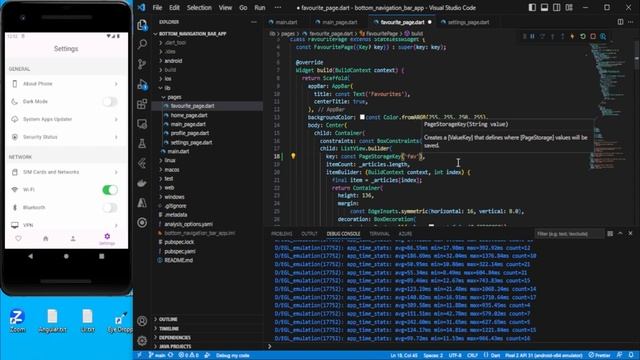Tap the Android back button on emulator
This screenshot has height=360, width=640.
coord(31,256)
